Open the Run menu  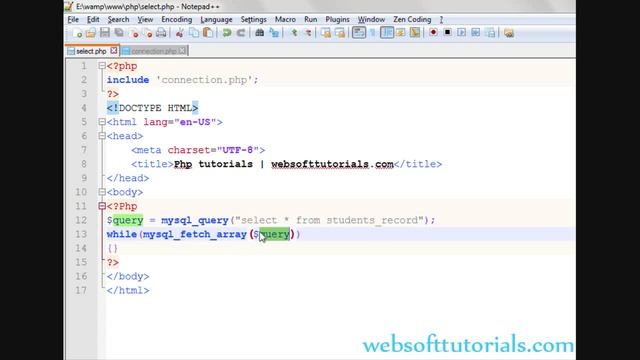311,20
